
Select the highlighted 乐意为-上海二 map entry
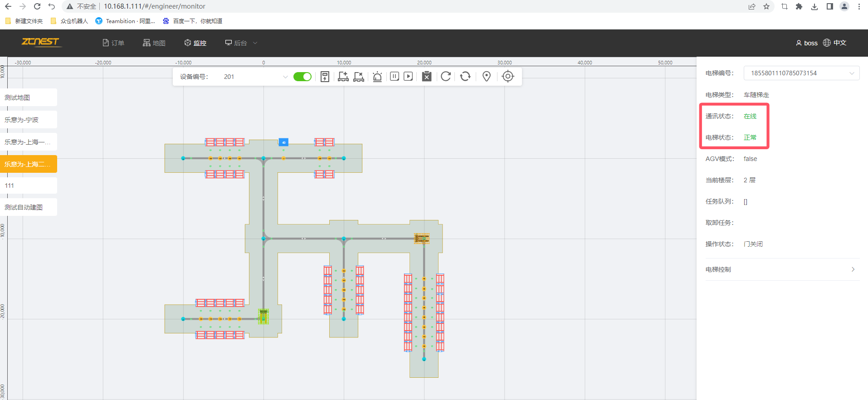pos(29,164)
